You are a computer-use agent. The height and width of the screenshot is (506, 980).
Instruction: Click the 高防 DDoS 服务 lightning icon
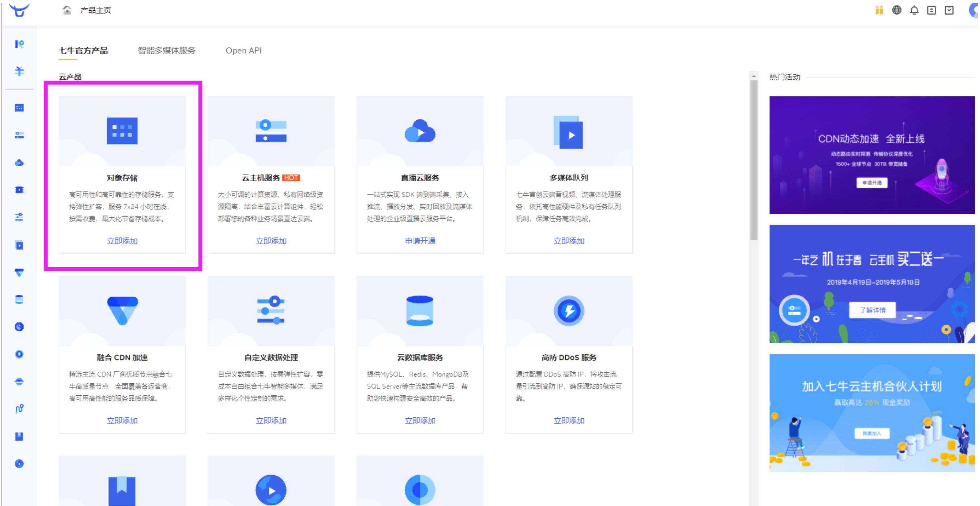[569, 311]
